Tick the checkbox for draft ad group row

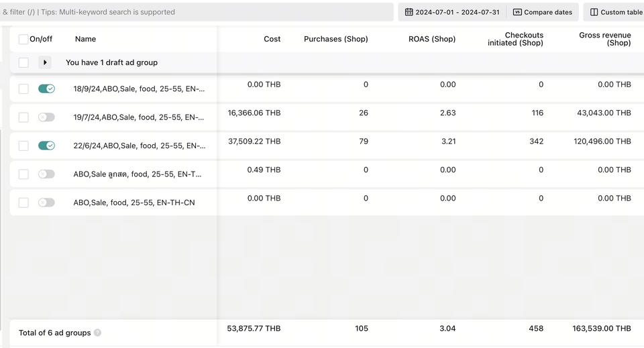(23, 62)
